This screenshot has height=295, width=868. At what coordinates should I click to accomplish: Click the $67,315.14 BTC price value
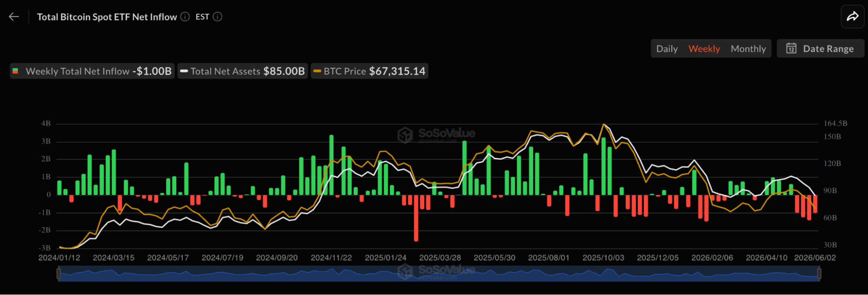[x=397, y=71]
